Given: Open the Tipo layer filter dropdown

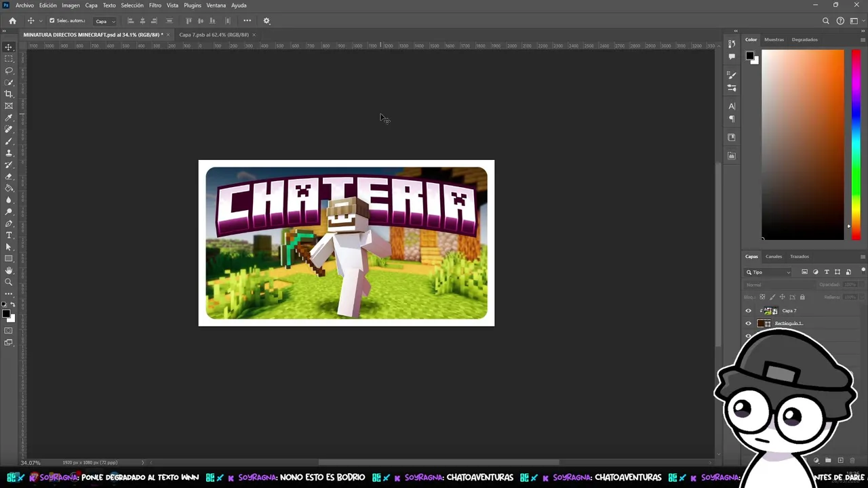Looking at the screenshot, I should (769, 272).
